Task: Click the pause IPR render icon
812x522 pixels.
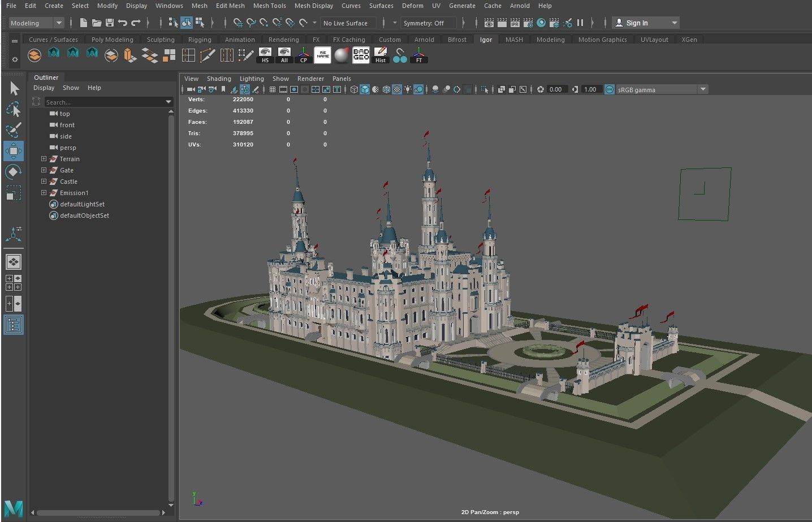Action: point(580,23)
